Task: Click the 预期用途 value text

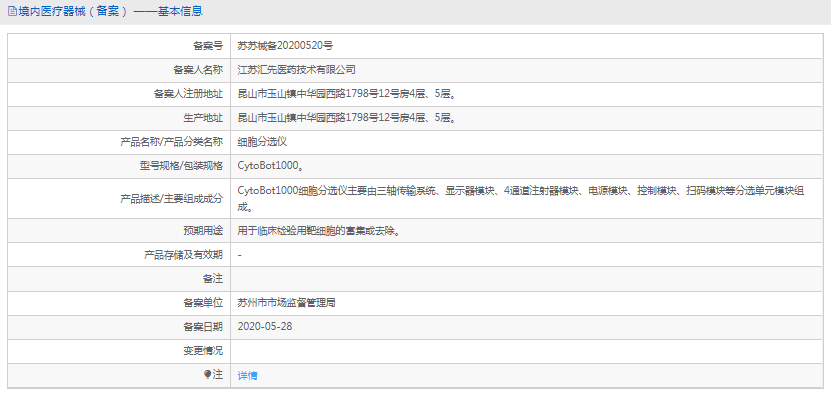Action: click(x=318, y=231)
